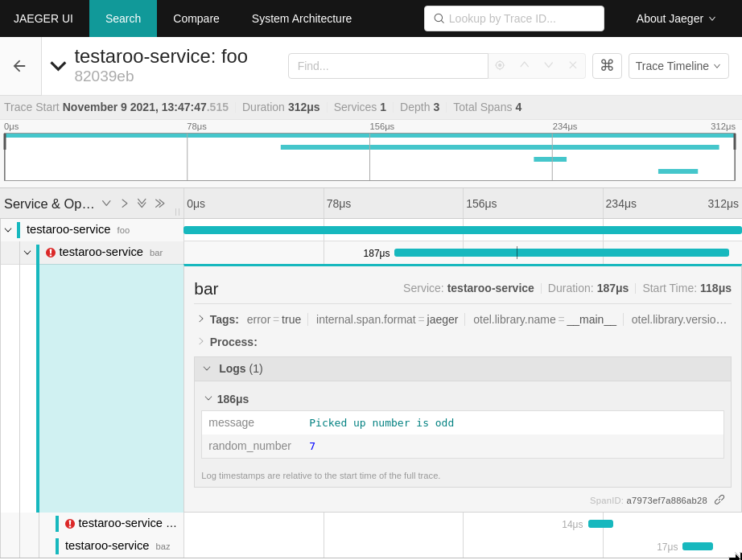The height and width of the screenshot is (560, 742).
Task: Collapse all spans with double right chevron
Action: pos(160,204)
